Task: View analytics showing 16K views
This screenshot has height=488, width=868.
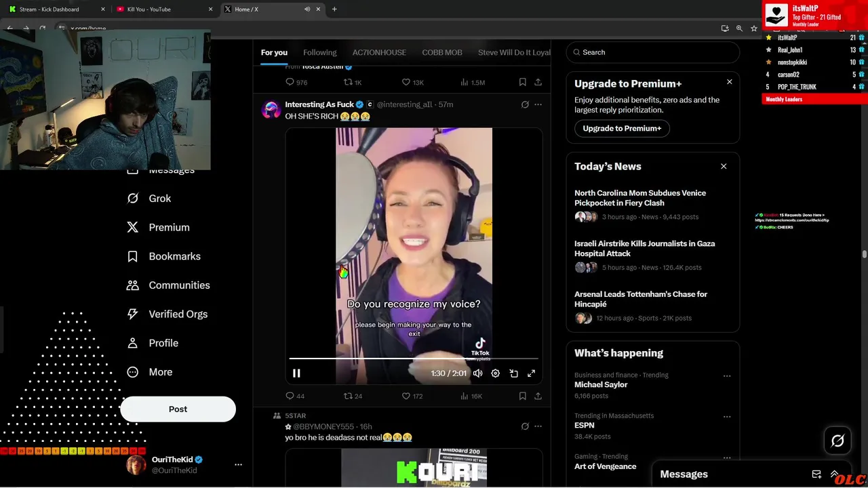Action: point(471,396)
